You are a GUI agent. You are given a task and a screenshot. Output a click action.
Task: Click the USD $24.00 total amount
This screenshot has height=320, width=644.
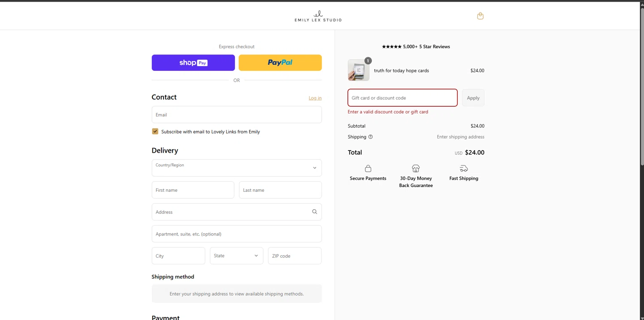pyautogui.click(x=469, y=153)
